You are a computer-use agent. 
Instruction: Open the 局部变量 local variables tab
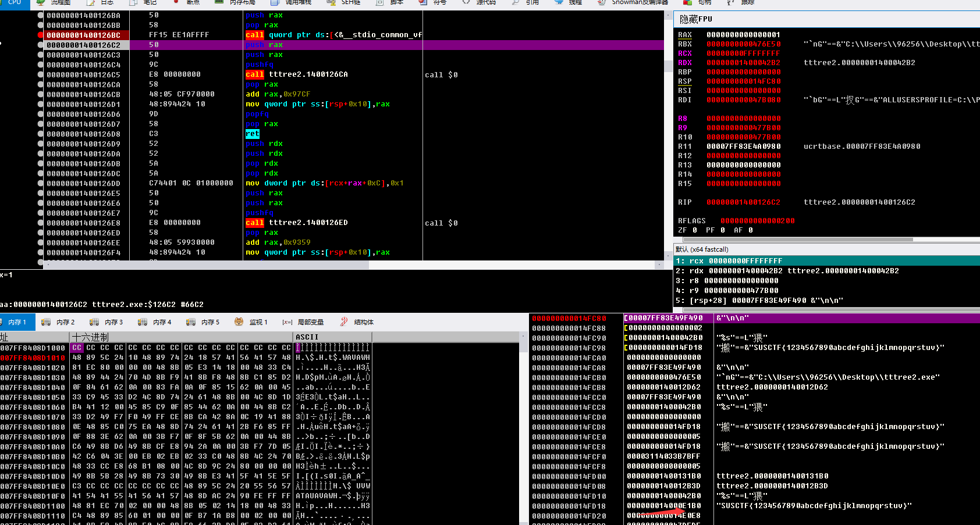pyautogui.click(x=303, y=322)
